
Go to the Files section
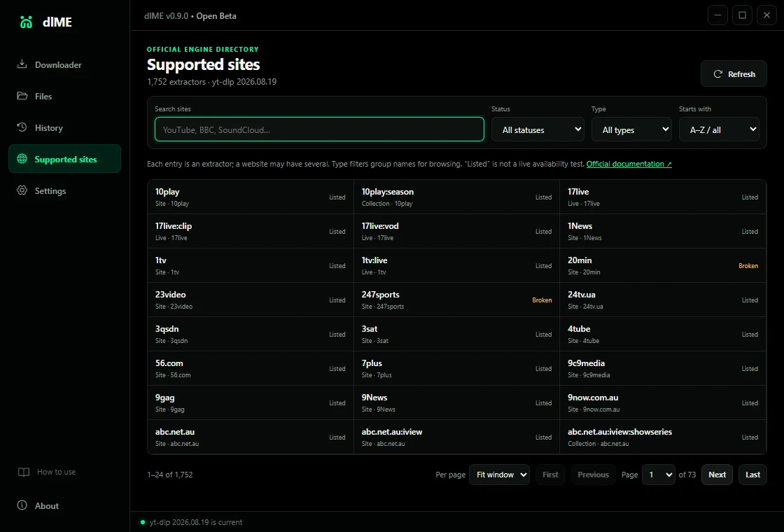point(64,96)
